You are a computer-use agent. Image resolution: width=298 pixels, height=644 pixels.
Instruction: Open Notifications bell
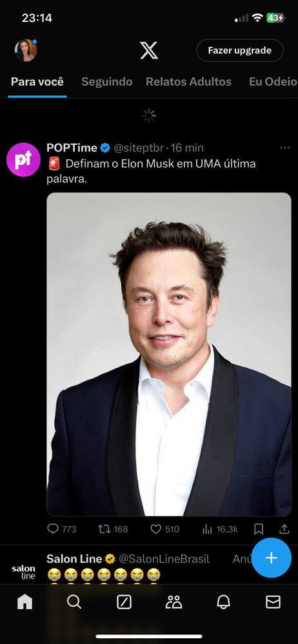223,602
